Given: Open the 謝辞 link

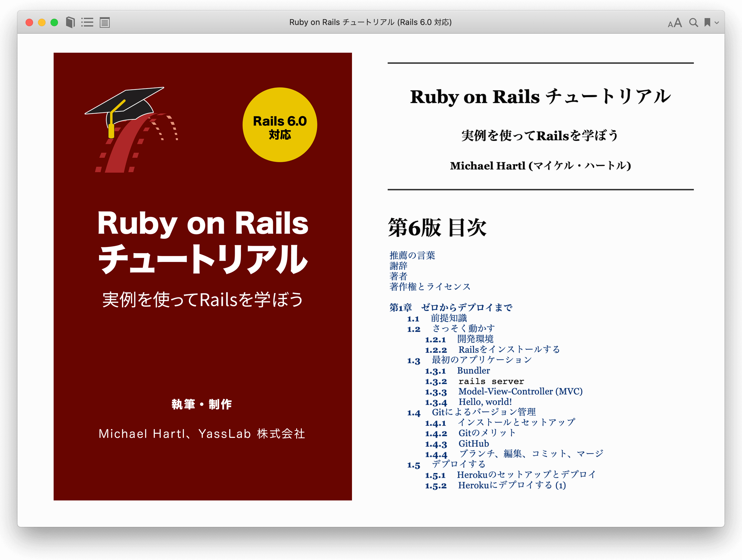Looking at the screenshot, I should pyautogui.click(x=398, y=266).
